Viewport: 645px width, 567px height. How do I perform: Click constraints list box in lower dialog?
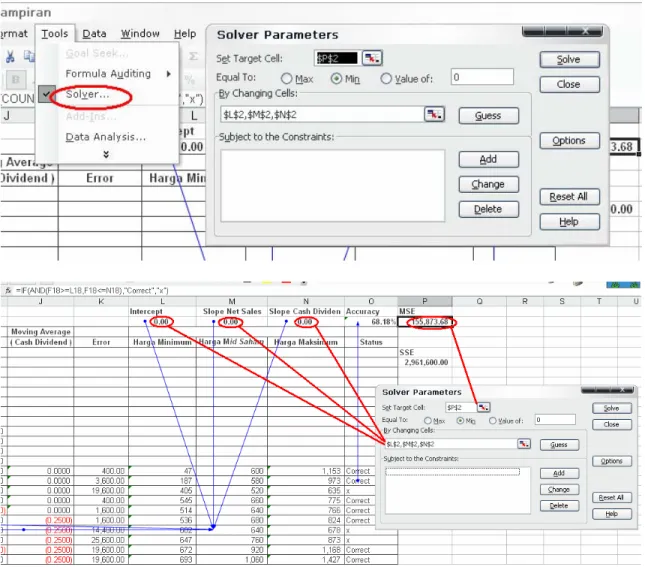(x=457, y=490)
